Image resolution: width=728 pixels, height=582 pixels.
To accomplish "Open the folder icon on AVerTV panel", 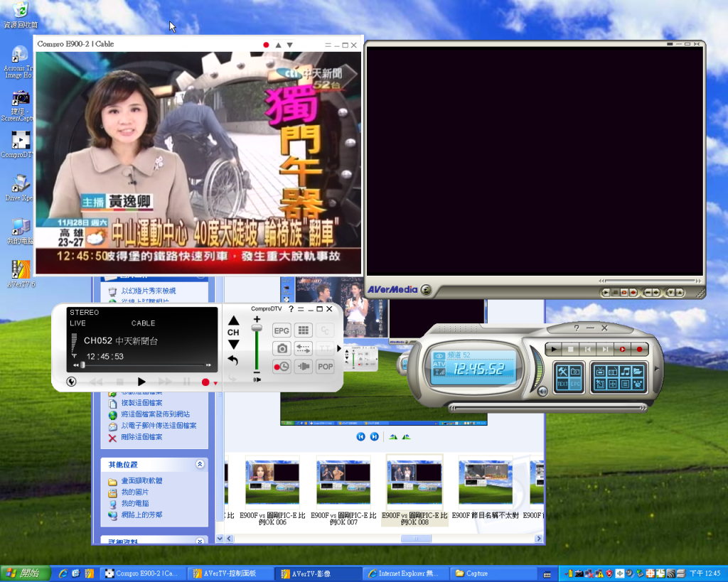I will coord(638,371).
